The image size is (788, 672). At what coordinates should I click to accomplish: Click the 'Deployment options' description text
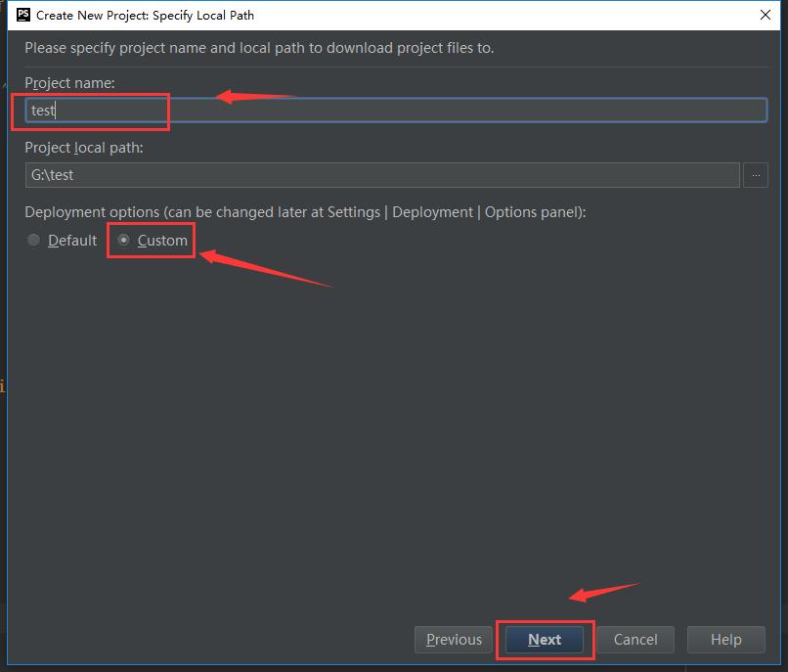tap(305, 212)
